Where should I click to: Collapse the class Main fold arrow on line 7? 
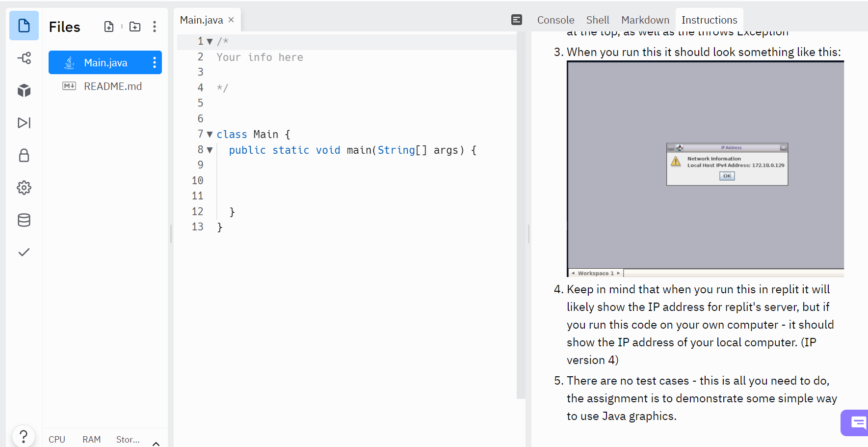click(210, 135)
